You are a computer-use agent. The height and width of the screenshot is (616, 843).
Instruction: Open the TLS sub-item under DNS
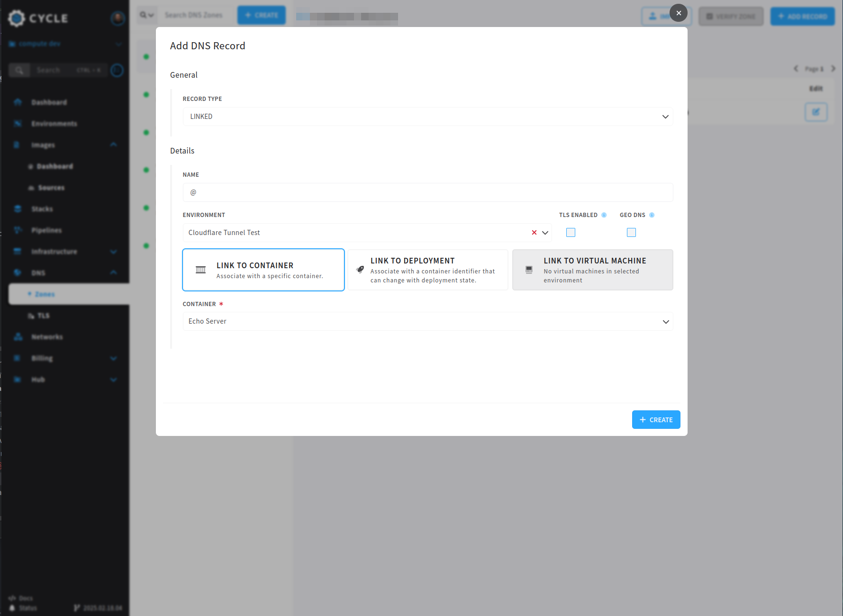(43, 316)
